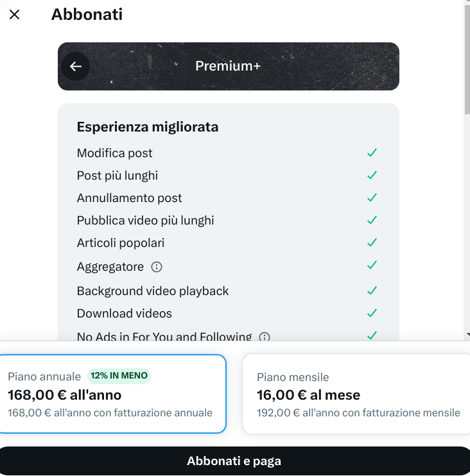Click the checkmark for Background video playback
The image size is (470, 476).
372,291
